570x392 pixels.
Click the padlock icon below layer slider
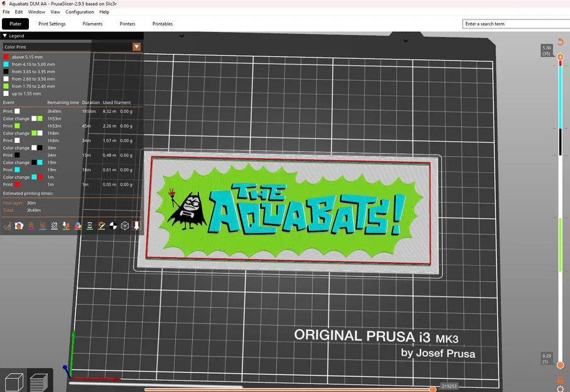pyautogui.click(x=560, y=380)
